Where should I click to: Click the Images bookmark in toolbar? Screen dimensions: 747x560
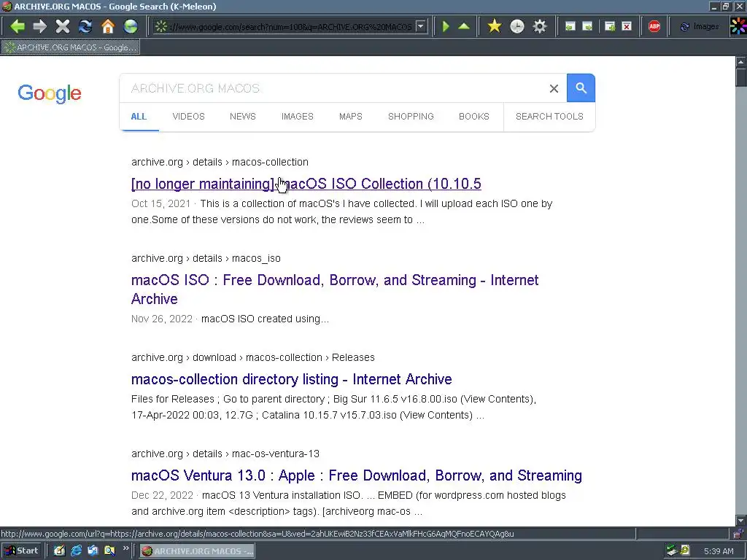[x=700, y=26]
